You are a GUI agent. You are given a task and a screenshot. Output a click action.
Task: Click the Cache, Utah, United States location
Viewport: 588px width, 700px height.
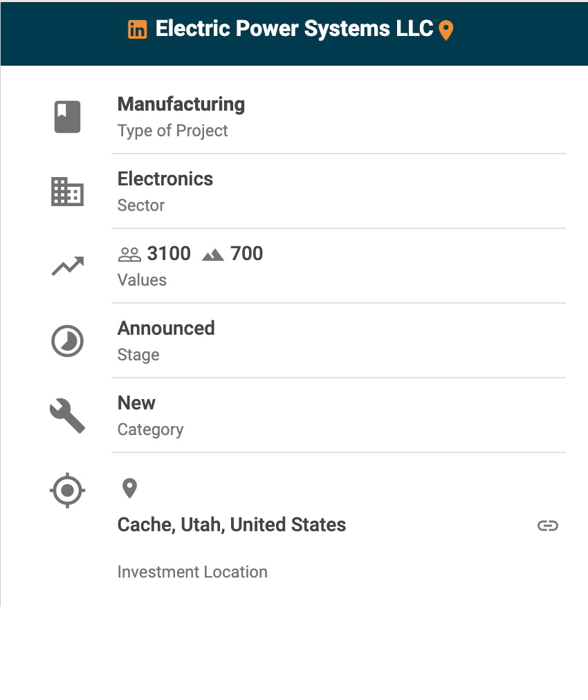point(232,525)
